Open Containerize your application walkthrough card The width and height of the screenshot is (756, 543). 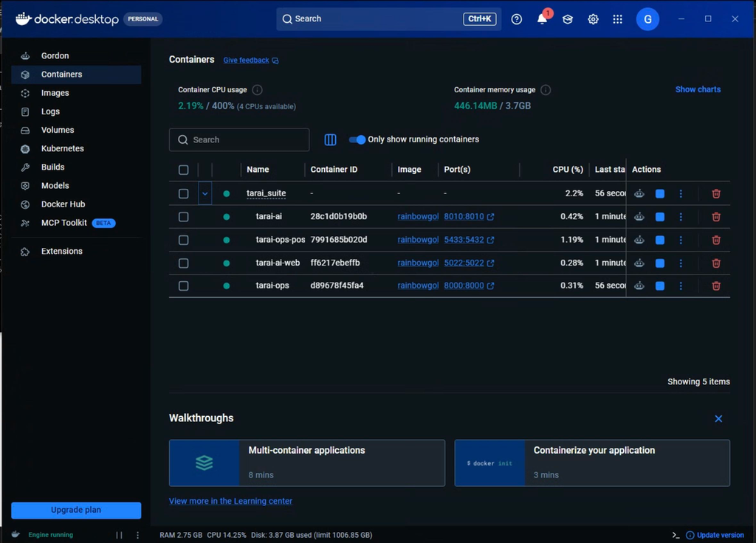[x=592, y=463]
